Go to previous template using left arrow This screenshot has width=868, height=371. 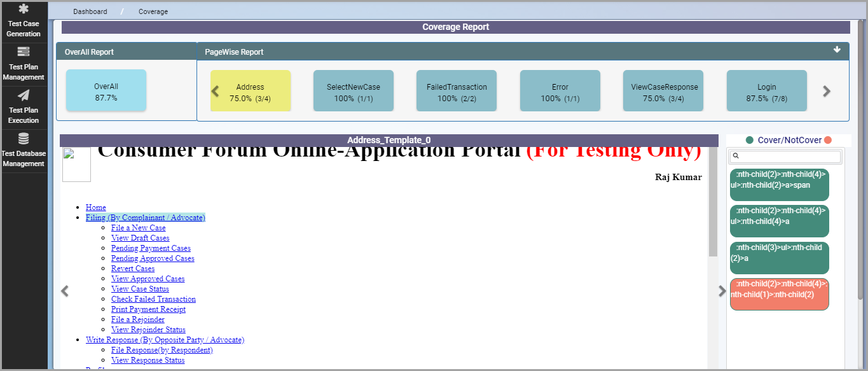coord(64,291)
